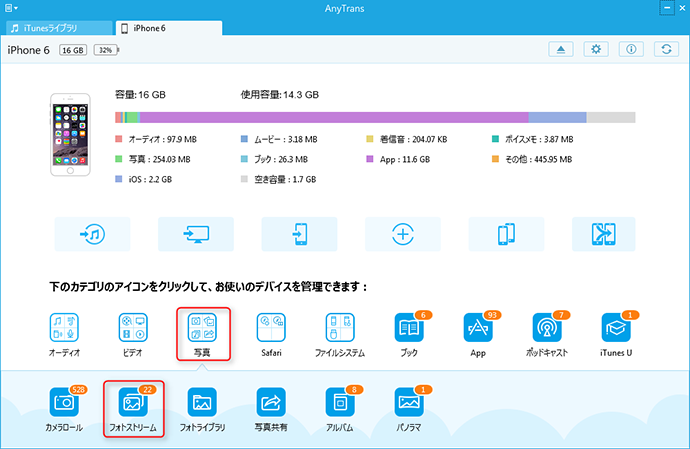
Task: Click the 使用容量: 14.3 GB text
Action: (x=279, y=95)
